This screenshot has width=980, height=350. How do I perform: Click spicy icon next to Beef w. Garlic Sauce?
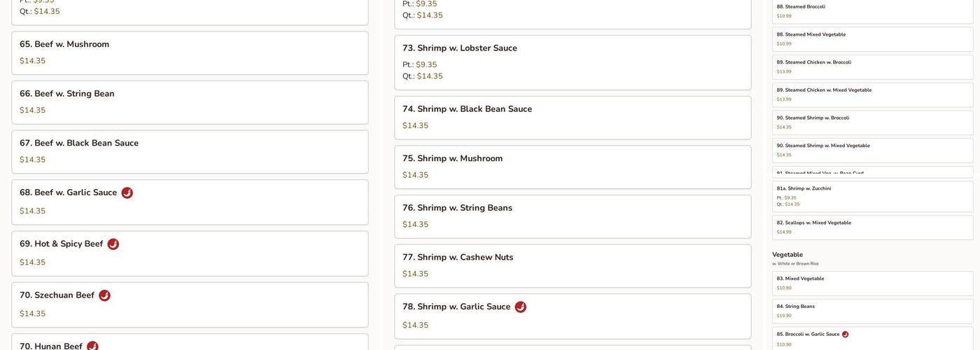(127, 193)
